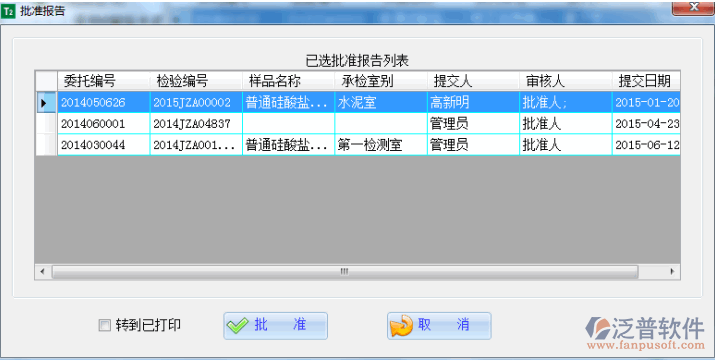Click the horizontal scrollbar left arrow
The image size is (715, 361).
pos(42,272)
